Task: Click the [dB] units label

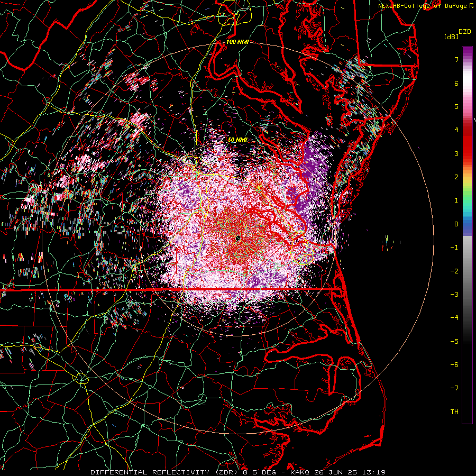Action: pyautogui.click(x=451, y=36)
